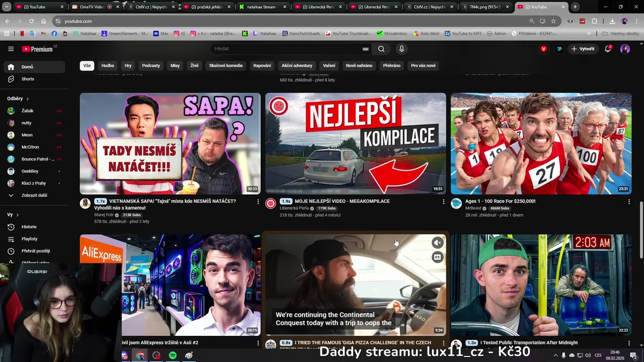Open browser extensions puzzle icon

coord(595,21)
